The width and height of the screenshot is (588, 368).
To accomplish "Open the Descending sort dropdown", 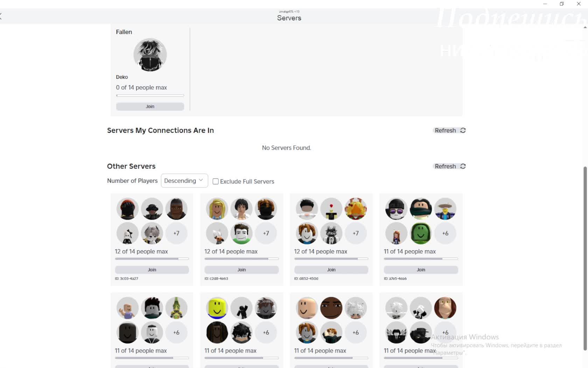I will [184, 181].
